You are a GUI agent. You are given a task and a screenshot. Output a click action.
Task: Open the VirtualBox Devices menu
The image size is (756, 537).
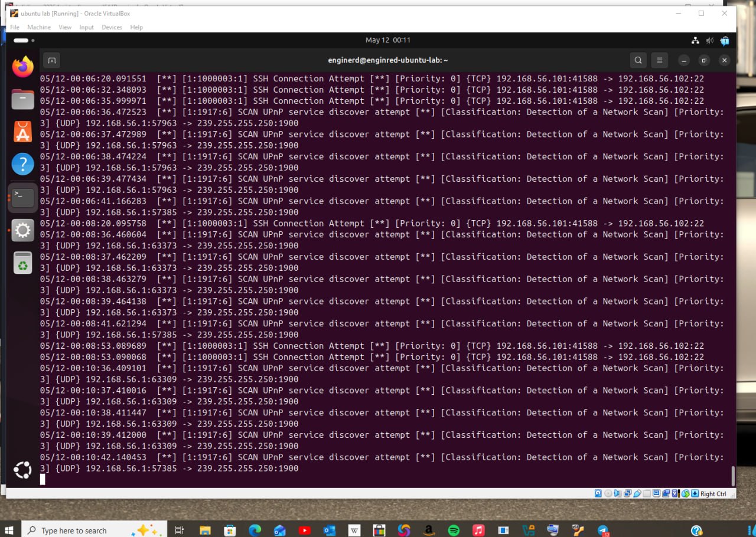[112, 27]
